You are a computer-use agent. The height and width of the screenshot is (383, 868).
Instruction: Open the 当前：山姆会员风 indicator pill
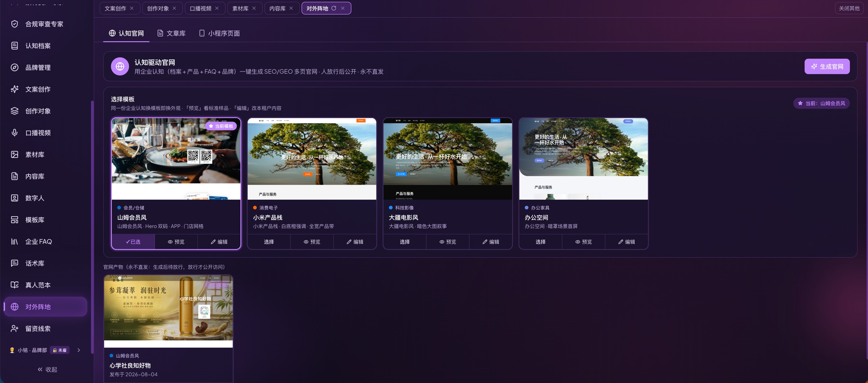click(x=821, y=103)
